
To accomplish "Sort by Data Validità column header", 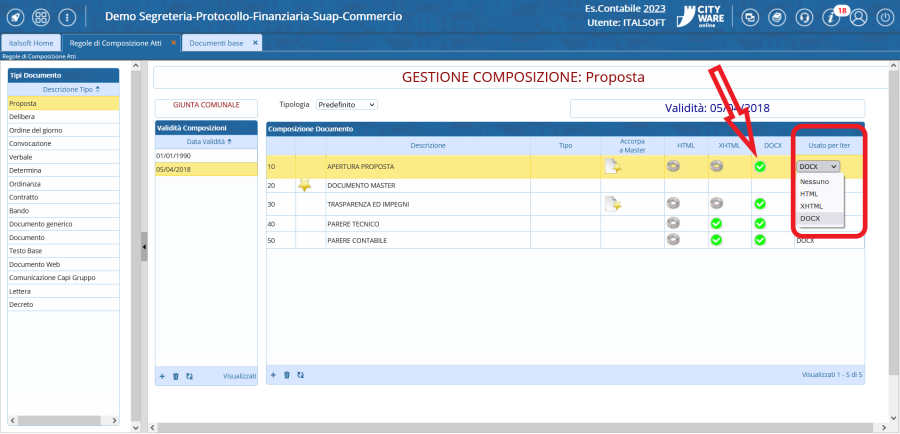I will coord(205,142).
